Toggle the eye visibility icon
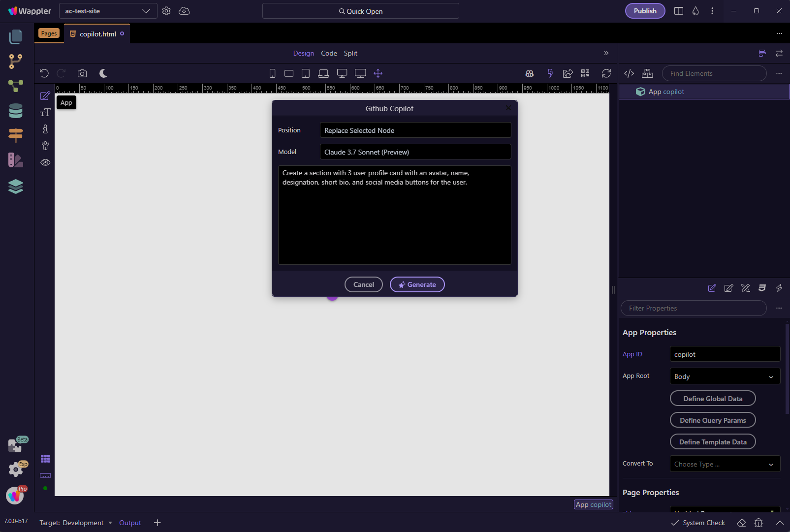The width and height of the screenshot is (790, 532). pos(45,162)
